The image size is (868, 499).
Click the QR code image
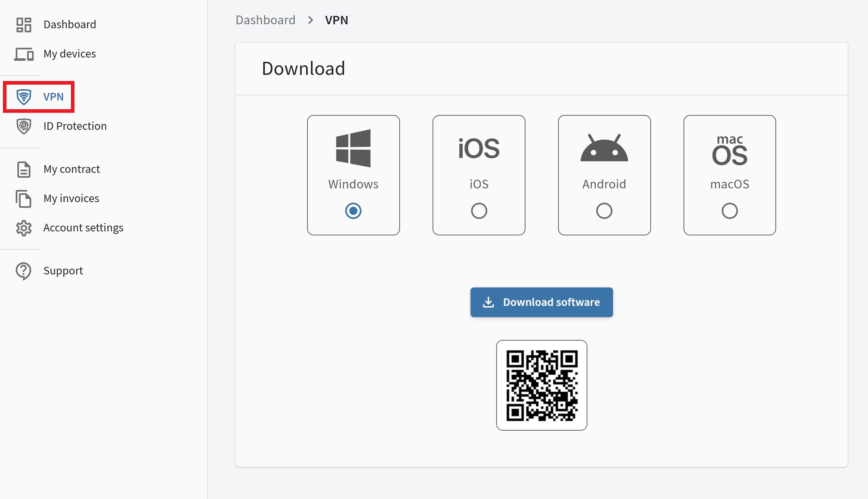point(541,385)
